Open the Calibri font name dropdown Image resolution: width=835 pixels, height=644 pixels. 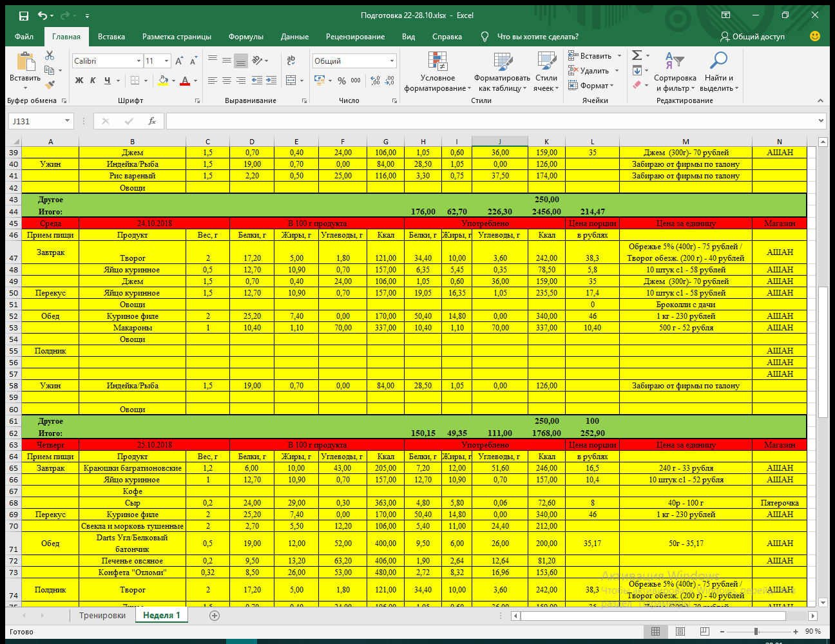click(x=139, y=61)
